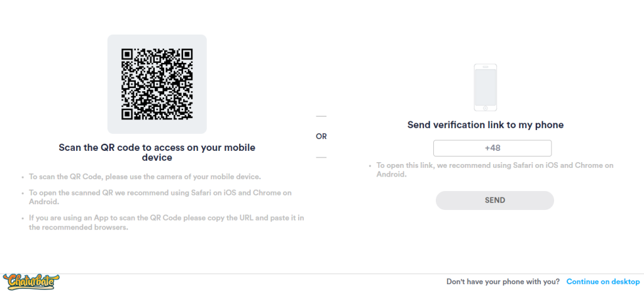Click the QR code image

[157, 84]
